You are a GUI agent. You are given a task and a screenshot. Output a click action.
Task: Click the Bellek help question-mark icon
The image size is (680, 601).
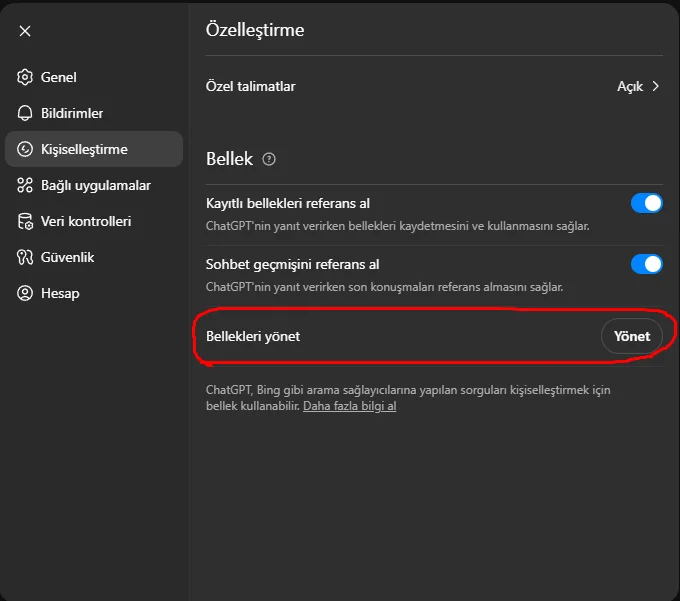[x=268, y=159]
